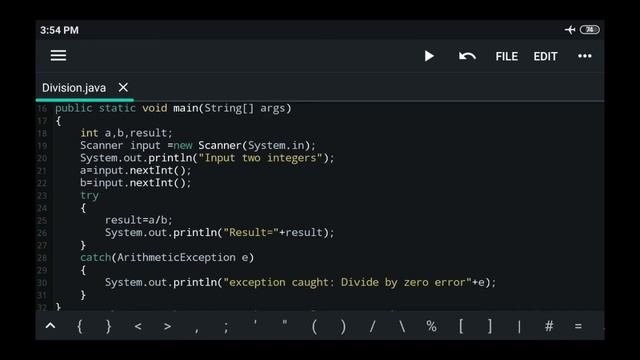Insert the less-than symbol
640x360 pixels.
pos(138,326)
